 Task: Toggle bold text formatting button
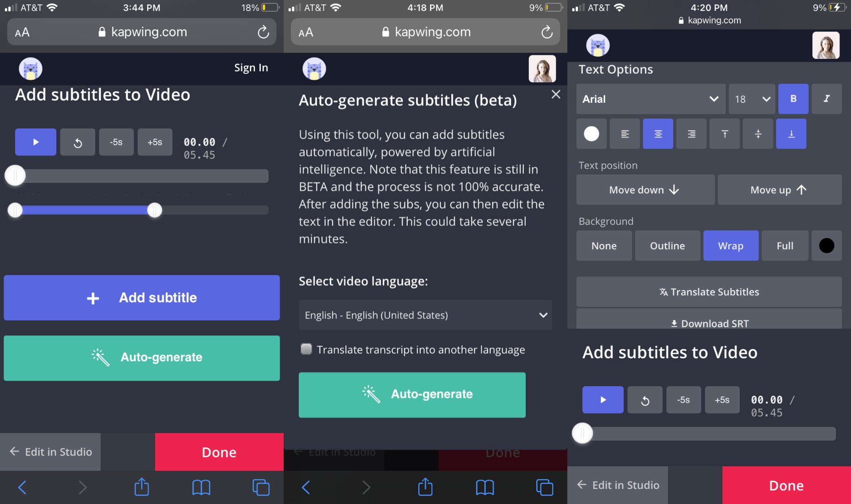(793, 99)
